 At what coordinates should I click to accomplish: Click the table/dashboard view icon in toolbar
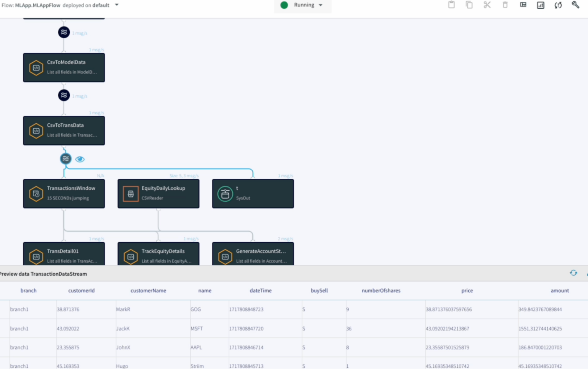[x=523, y=5]
